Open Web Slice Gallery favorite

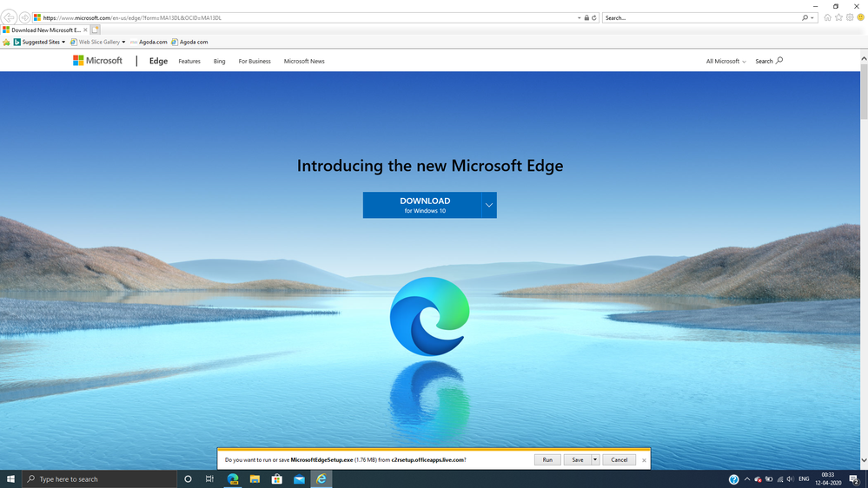(x=96, y=42)
